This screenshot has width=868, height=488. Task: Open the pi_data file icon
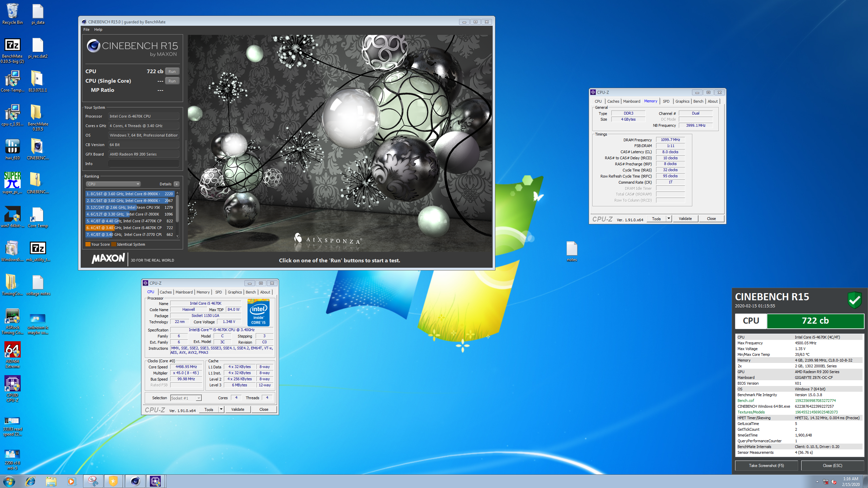click(x=38, y=14)
